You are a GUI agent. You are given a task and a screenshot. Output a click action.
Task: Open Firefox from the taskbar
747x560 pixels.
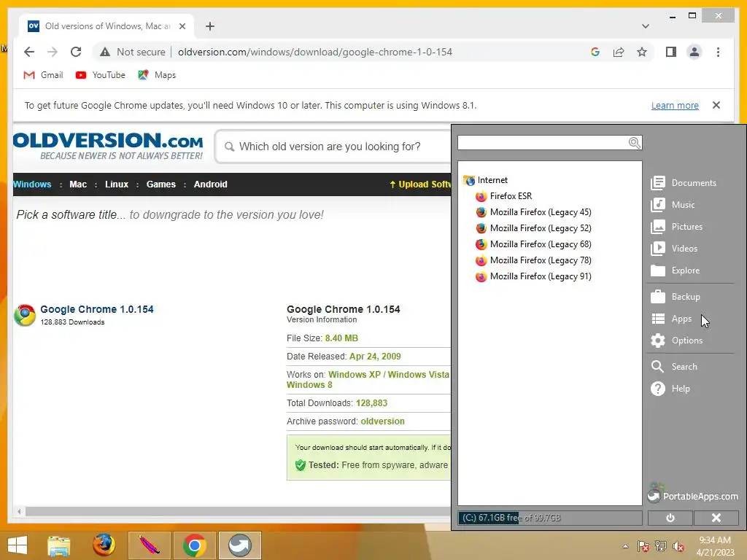point(104,545)
